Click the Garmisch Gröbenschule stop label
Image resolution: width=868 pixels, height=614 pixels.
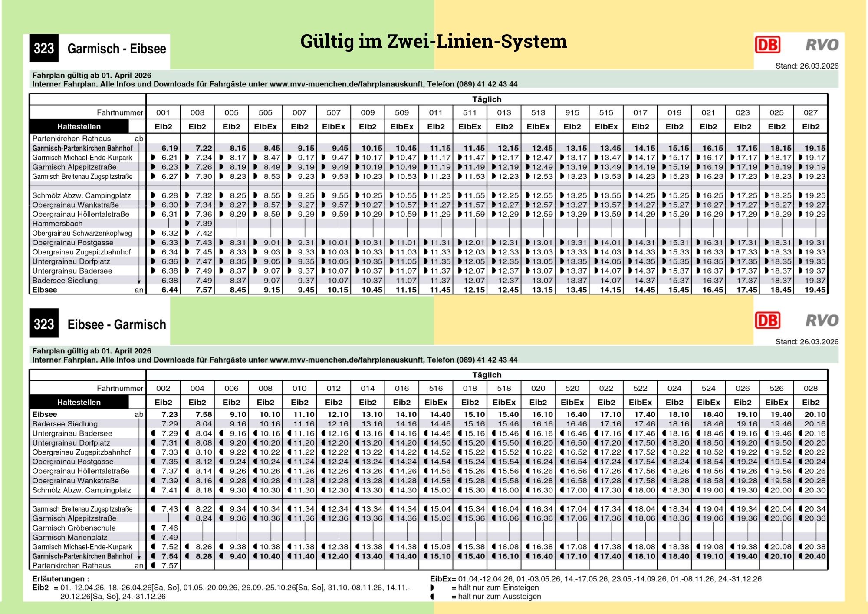coord(74,528)
